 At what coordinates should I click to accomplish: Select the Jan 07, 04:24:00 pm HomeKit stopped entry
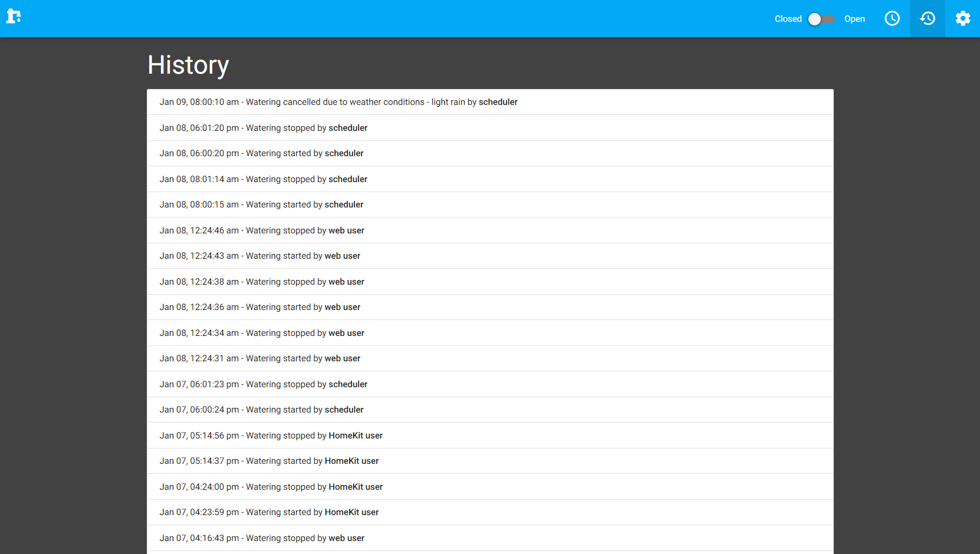pos(490,487)
